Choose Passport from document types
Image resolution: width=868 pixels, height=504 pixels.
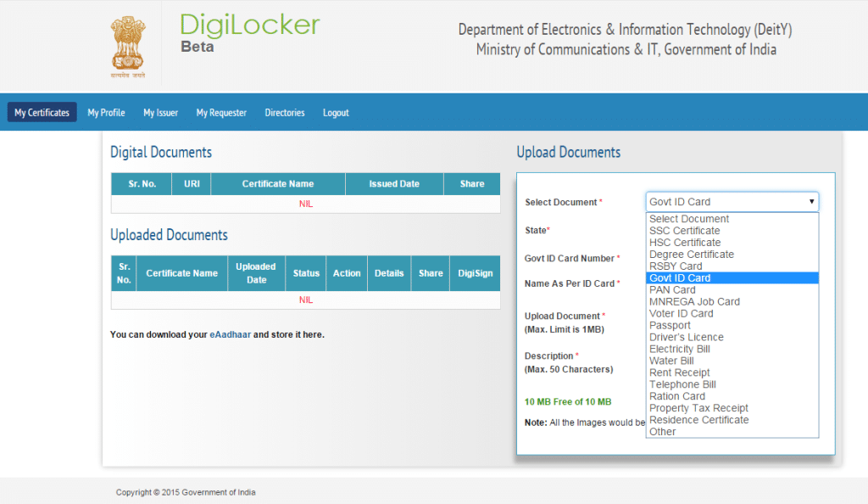tap(732, 325)
